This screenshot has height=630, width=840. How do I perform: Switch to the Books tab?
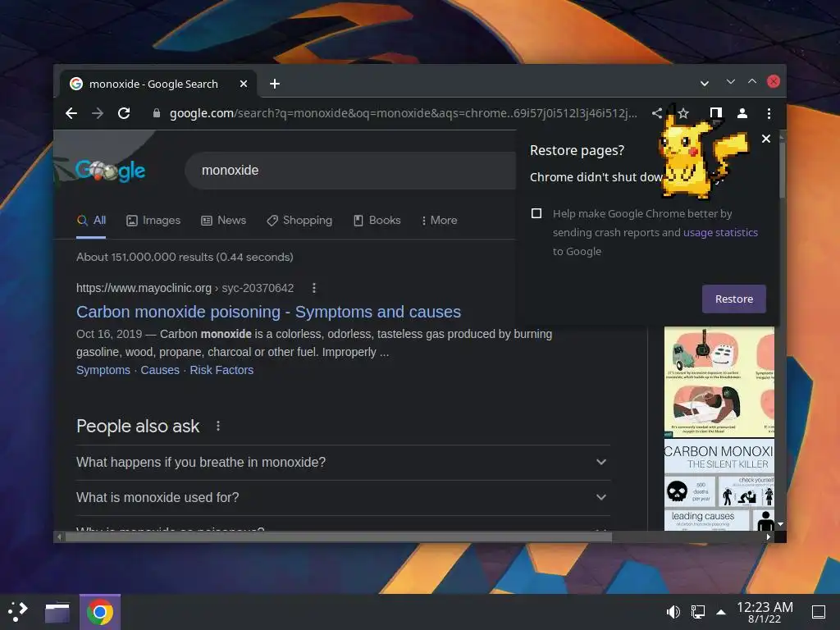(377, 220)
